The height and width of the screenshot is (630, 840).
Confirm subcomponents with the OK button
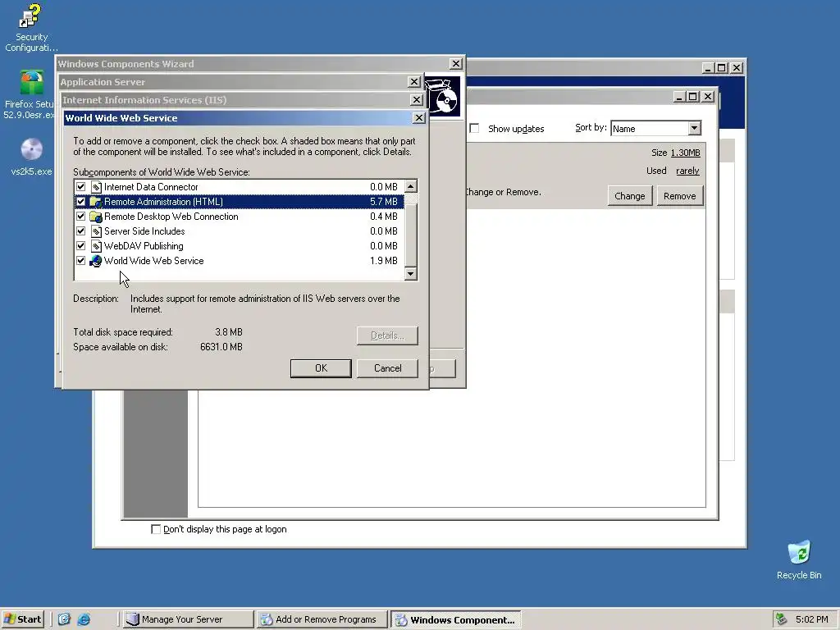tap(321, 368)
